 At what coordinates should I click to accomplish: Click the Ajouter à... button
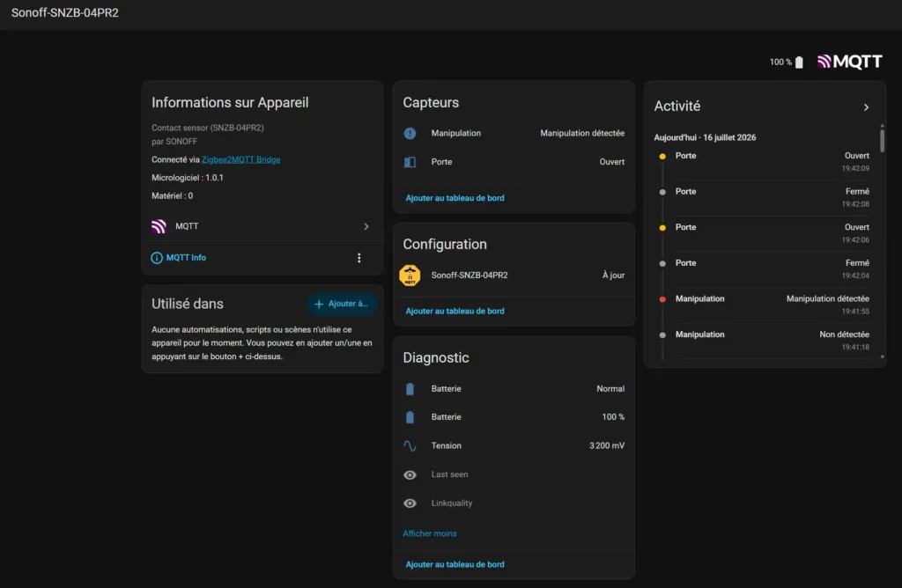[x=342, y=304]
